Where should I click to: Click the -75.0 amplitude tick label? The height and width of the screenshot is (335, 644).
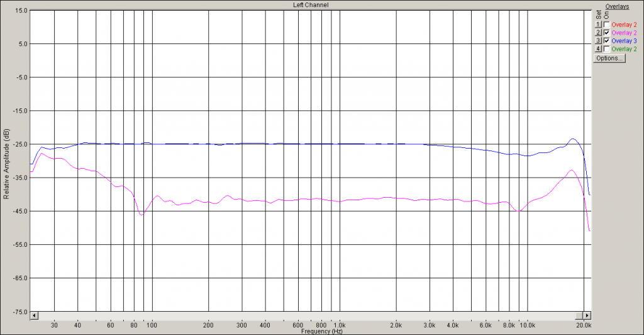click(21, 312)
